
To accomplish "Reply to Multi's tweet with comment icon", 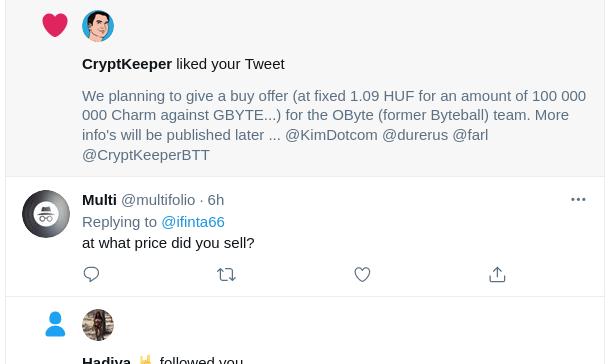I will coord(91,274).
